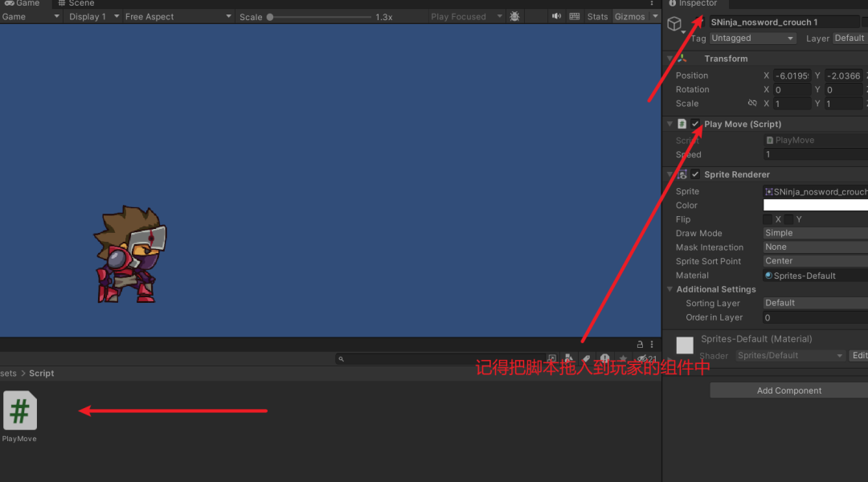Open the Sprite Sort Point Center dropdown
The height and width of the screenshot is (482, 868).
816,260
